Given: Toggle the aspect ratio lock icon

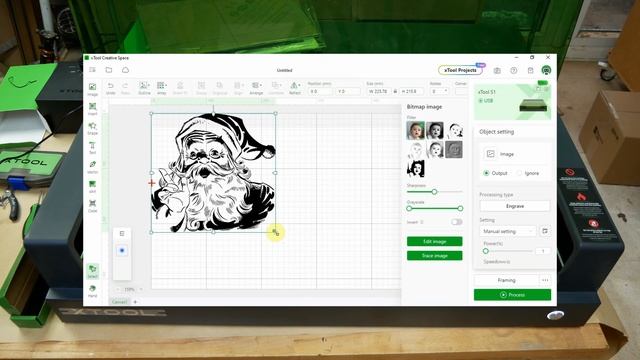Looking at the screenshot, I should click(x=395, y=91).
